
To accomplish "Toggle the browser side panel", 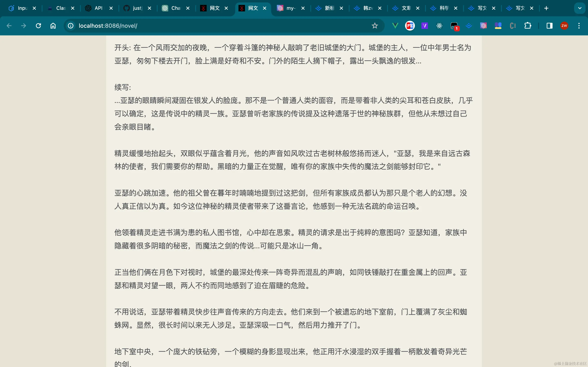I will 550,25.
